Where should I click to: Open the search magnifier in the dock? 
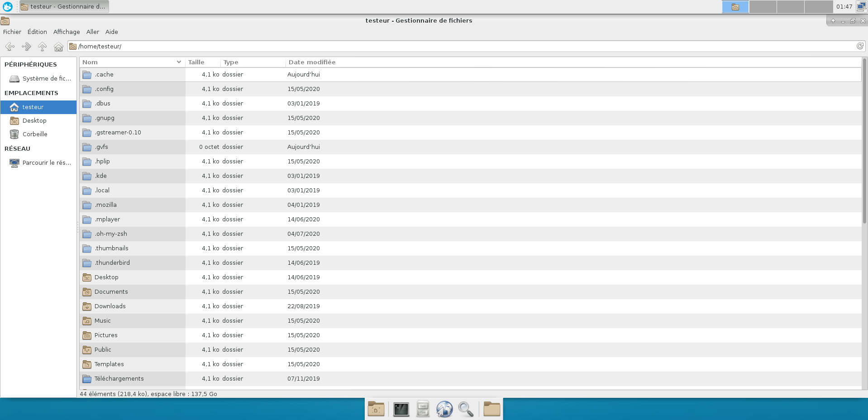[467, 409]
